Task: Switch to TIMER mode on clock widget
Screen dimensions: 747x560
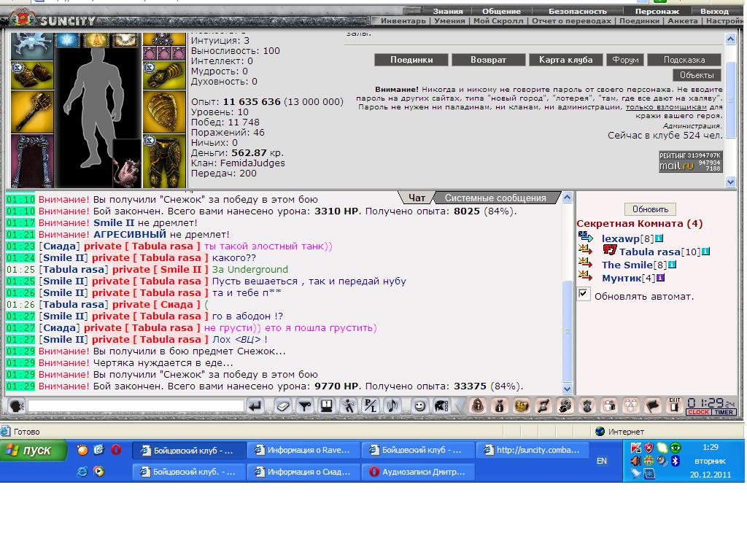Action: 724,412
